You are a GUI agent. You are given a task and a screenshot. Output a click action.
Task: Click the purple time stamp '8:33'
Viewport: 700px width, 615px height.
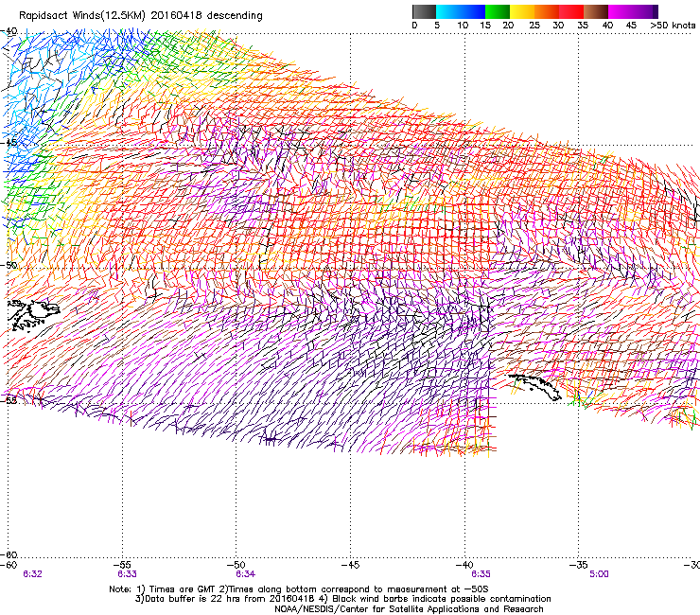128,574
